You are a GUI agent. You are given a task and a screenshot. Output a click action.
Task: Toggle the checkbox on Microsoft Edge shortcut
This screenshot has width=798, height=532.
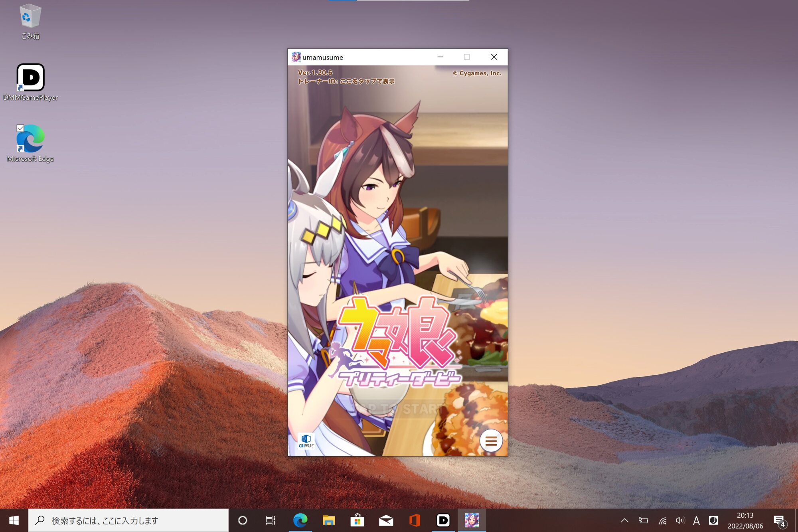[x=20, y=128]
